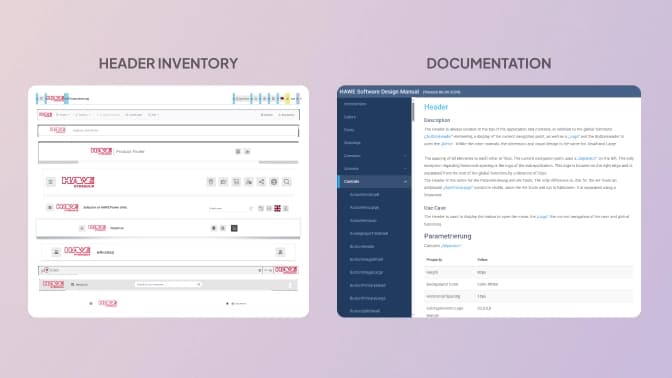The height and width of the screenshot is (378, 672).
Task: Open Separator link in spacing paragraph
Action: pos(587,158)
